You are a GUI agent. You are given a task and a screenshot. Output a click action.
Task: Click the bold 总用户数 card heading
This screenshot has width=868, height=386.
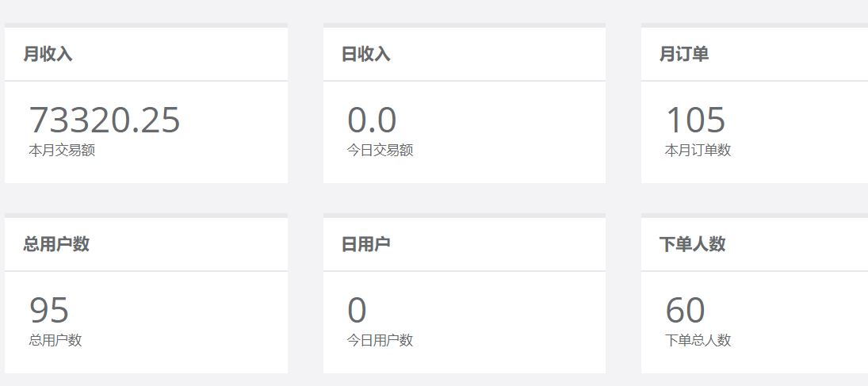point(56,244)
